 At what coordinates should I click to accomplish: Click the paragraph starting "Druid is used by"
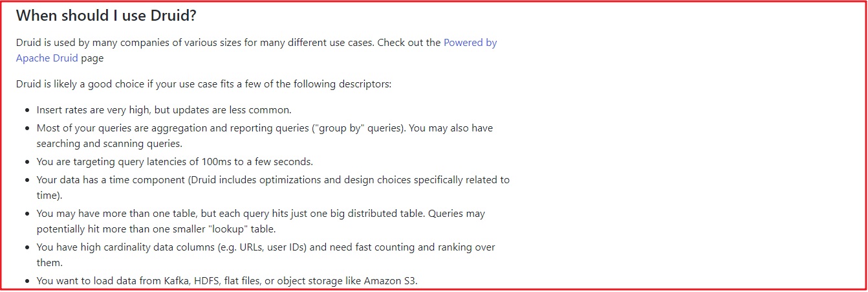(x=194, y=43)
